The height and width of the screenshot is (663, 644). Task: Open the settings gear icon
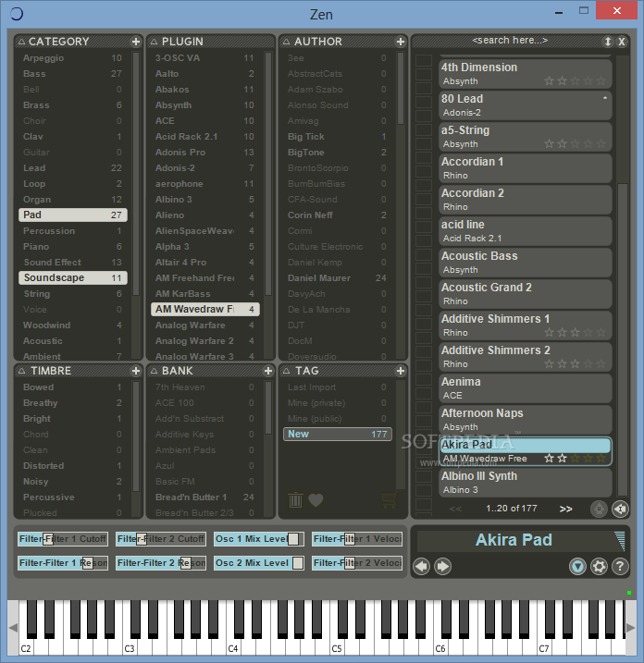pos(599,566)
